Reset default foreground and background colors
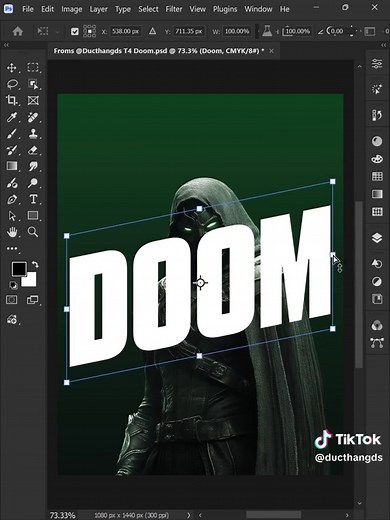Image resolution: width=390 pixels, height=520 pixels. tap(13, 285)
